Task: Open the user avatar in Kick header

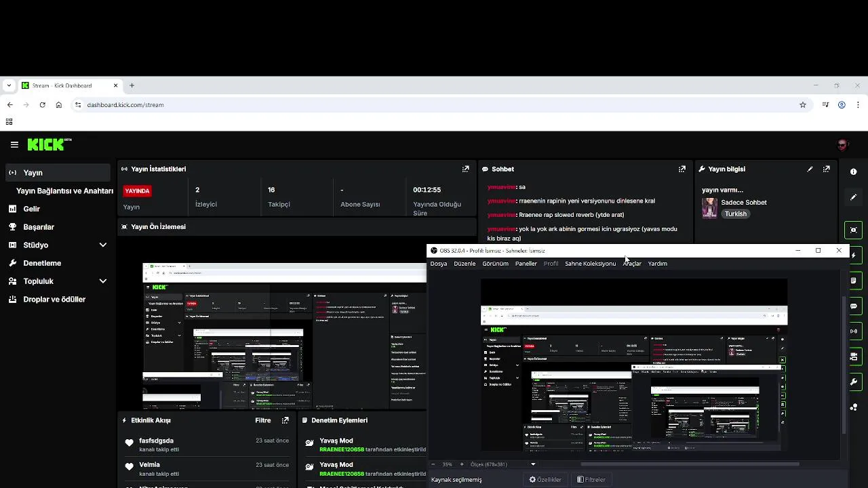Action: [x=843, y=144]
